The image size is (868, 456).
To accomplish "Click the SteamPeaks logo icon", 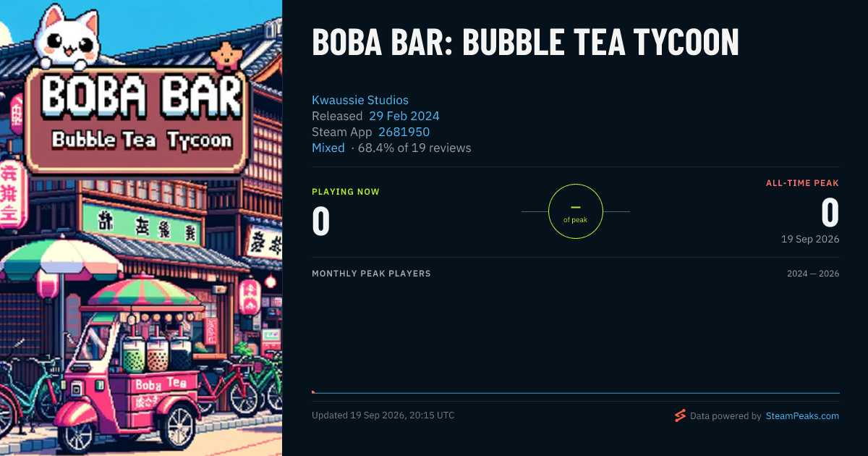I will 680,415.
